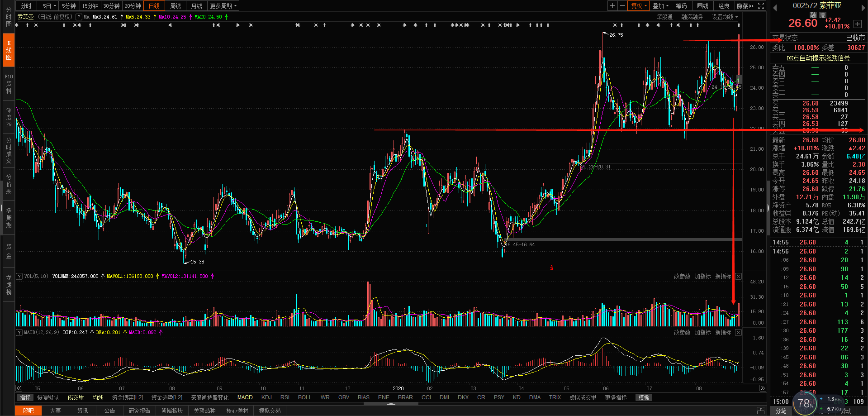Click 恢复默认 to reset indicators
868x416 pixels.
[x=48, y=397]
